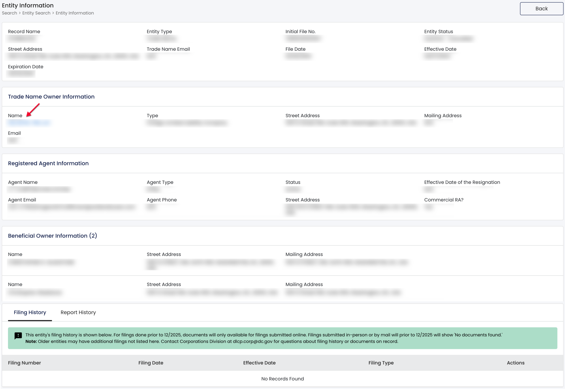Click the Back button

pyautogui.click(x=541, y=9)
